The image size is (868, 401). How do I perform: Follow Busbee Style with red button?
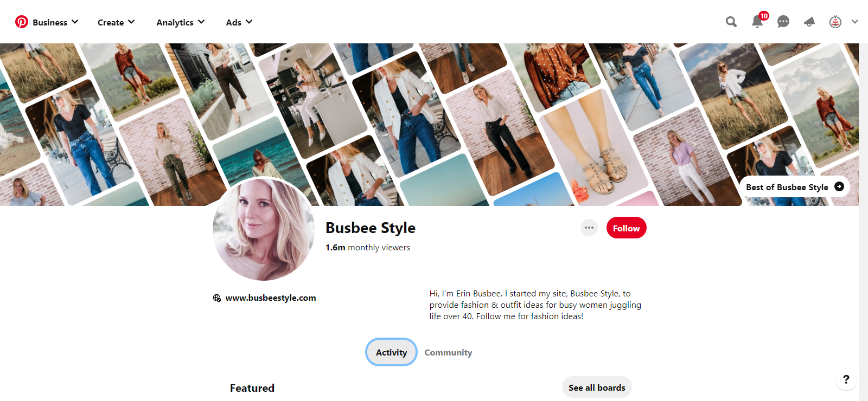tap(626, 228)
